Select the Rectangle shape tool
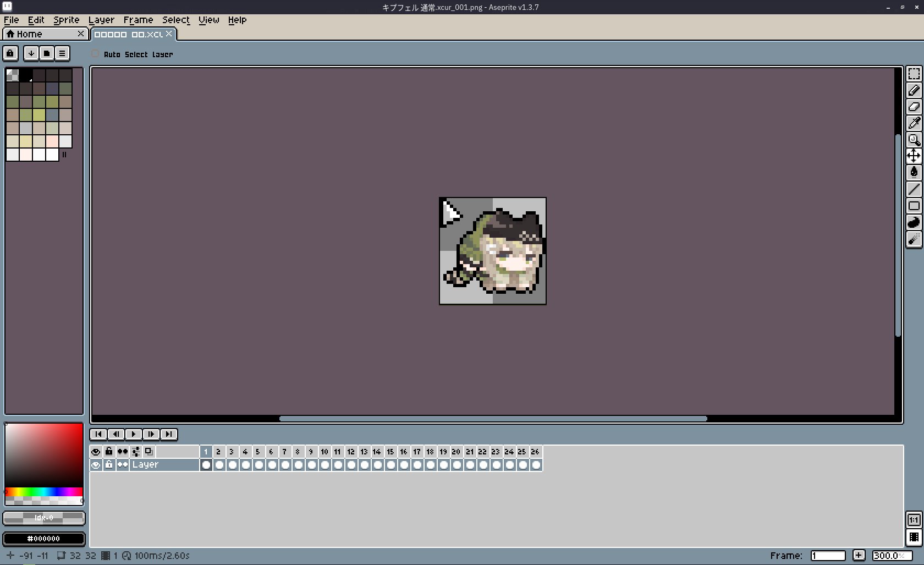The image size is (924, 565). click(x=914, y=206)
